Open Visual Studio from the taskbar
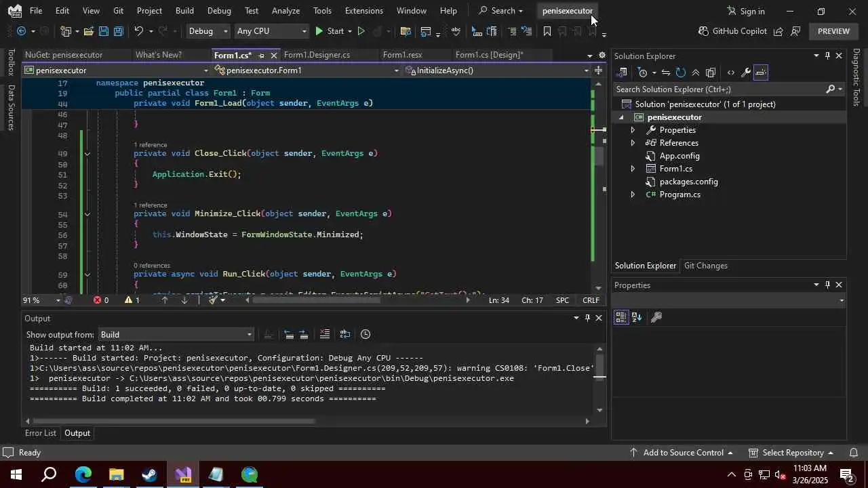This screenshot has width=868, height=488. [183, 474]
